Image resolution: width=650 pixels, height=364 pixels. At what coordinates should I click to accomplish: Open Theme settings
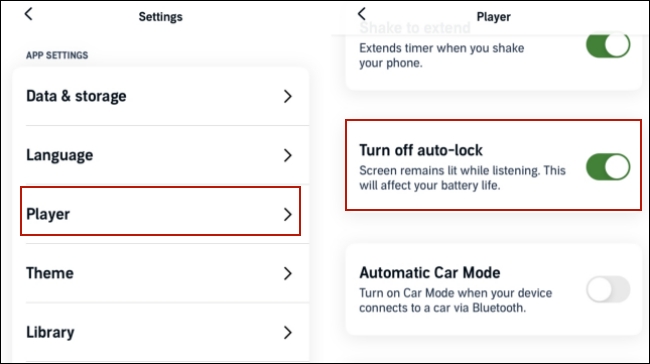(x=161, y=273)
